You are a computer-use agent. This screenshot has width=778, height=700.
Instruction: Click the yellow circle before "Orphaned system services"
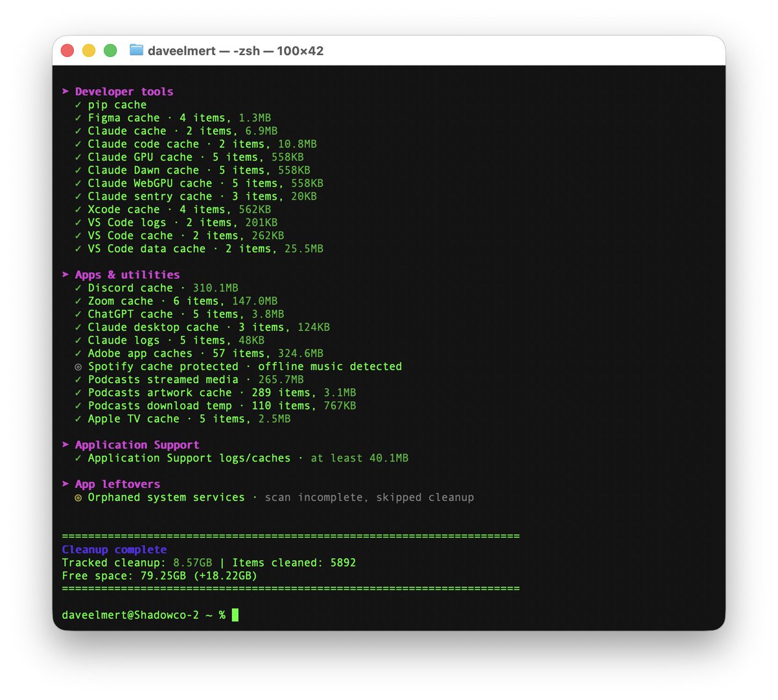(x=78, y=498)
